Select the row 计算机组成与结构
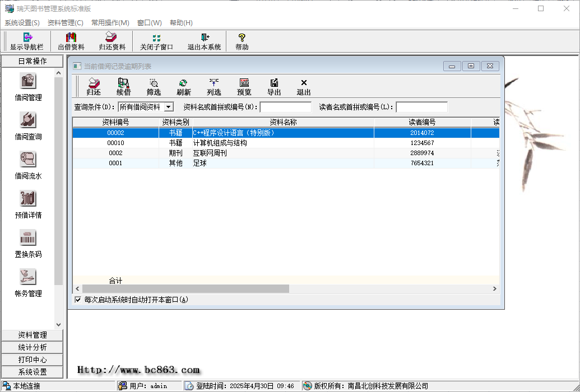This screenshot has height=392, width=580. tap(286, 143)
